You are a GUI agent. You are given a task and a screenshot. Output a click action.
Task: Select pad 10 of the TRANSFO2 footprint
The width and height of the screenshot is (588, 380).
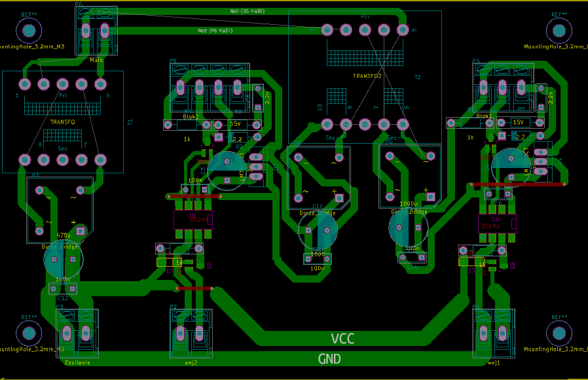327,124
